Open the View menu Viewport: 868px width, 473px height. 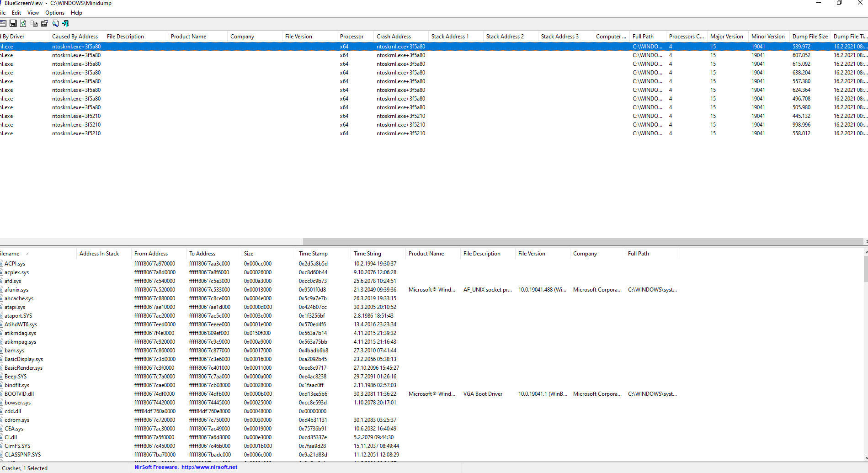point(33,13)
